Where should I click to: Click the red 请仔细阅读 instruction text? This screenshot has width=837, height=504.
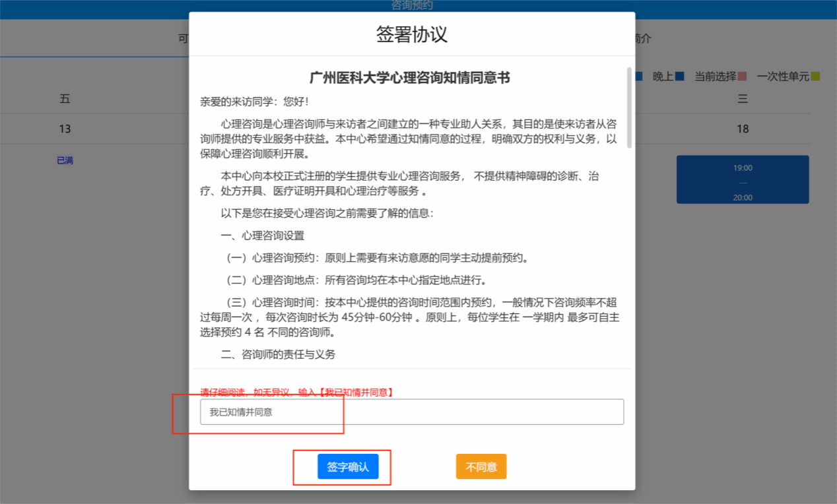click(x=297, y=392)
